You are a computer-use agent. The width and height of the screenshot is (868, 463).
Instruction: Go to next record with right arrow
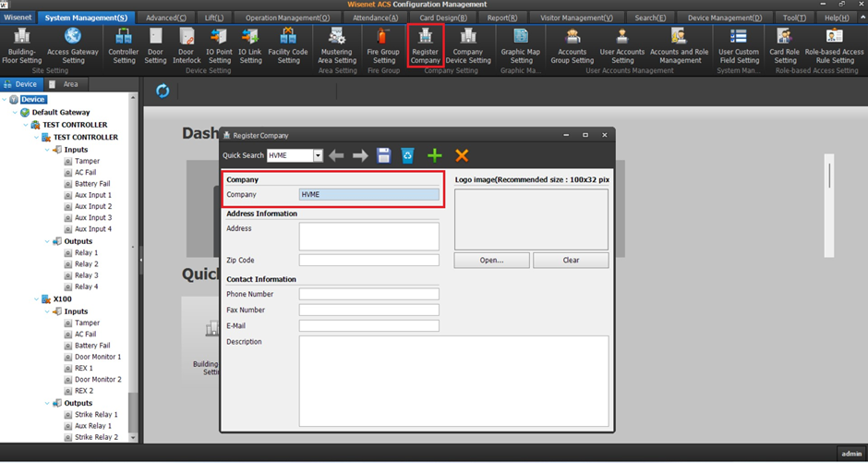pyautogui.click(x=360, y=156)
